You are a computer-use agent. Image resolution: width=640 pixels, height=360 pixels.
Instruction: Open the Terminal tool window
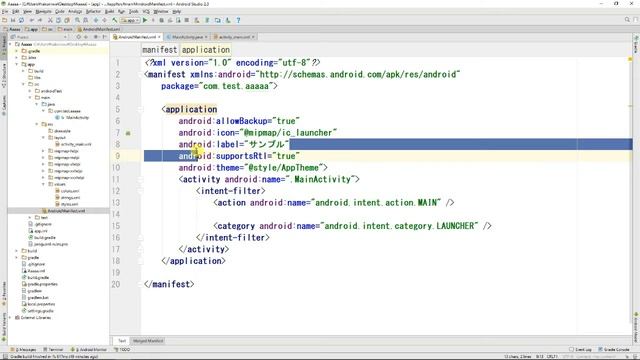coord(53,349)
